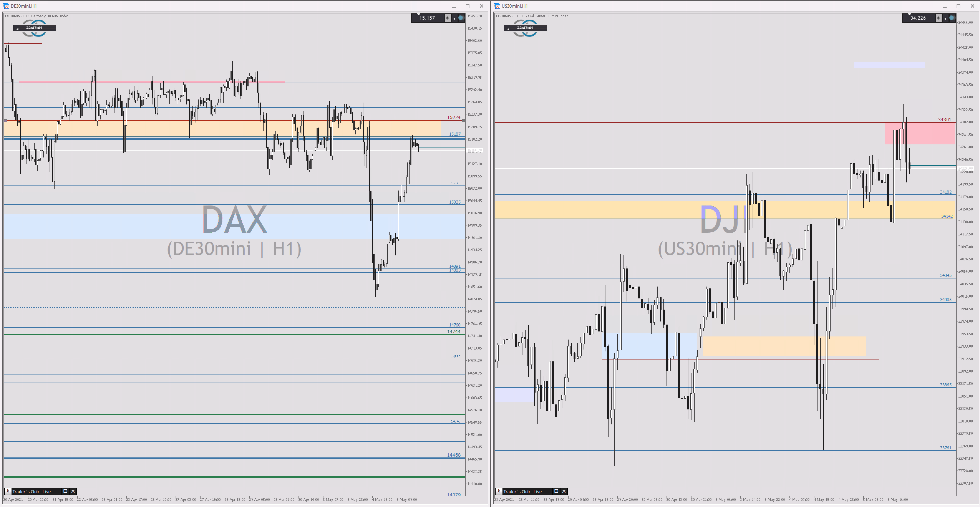980x507 pixels.
Task: Activate crosshair icon in DE30mini price panel
Action: click(x=447, y=18)
